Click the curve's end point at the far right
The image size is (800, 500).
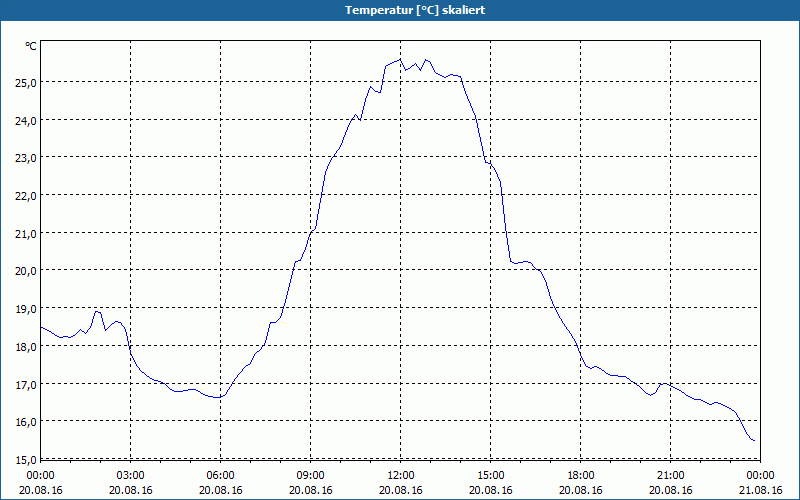coord(753,440)
